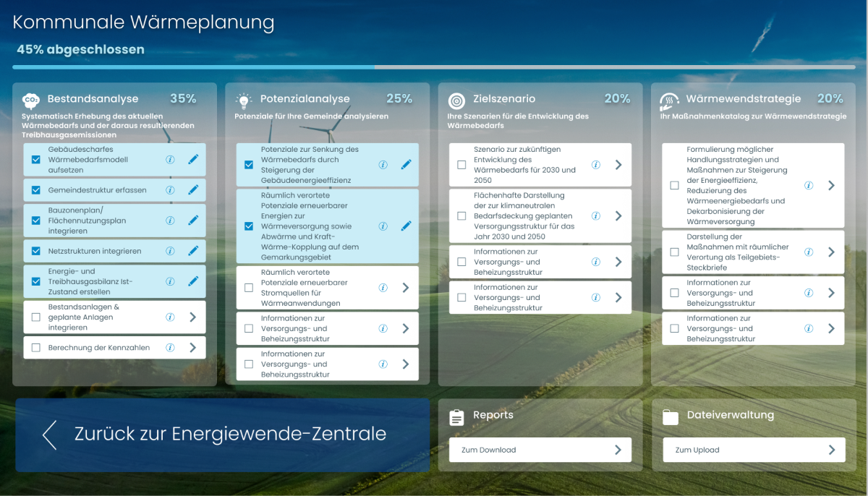The width and height of the screenshot is (868, 496).
Task: Chevron for Darstellung der Maßnahmen Steckbriefe
Action: point(830,252)
